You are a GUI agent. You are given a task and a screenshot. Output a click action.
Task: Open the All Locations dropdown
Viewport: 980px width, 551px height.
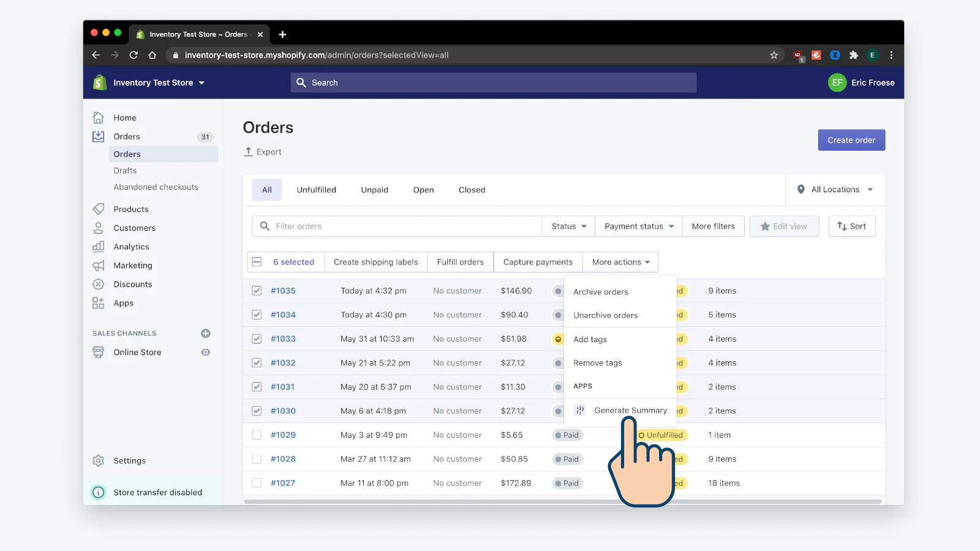point(835,190)
